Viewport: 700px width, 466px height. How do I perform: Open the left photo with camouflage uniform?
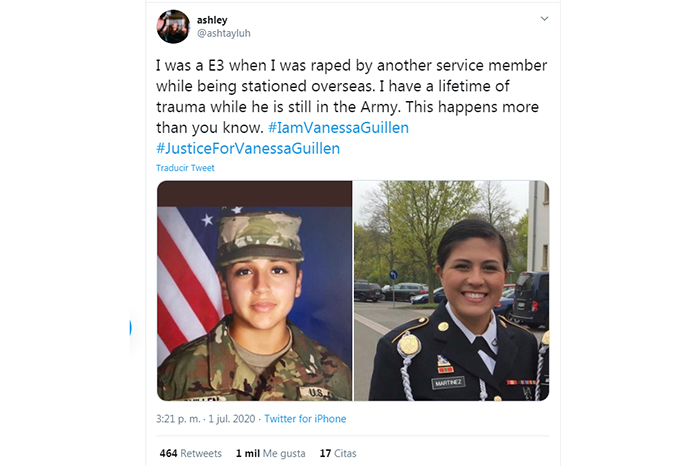point(254,291)
